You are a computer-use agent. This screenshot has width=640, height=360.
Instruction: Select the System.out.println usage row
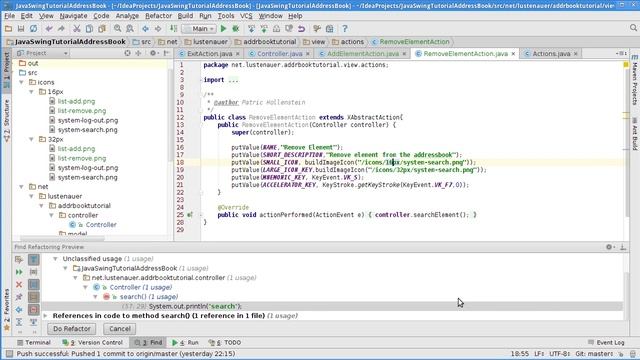[x=332, y=306]
